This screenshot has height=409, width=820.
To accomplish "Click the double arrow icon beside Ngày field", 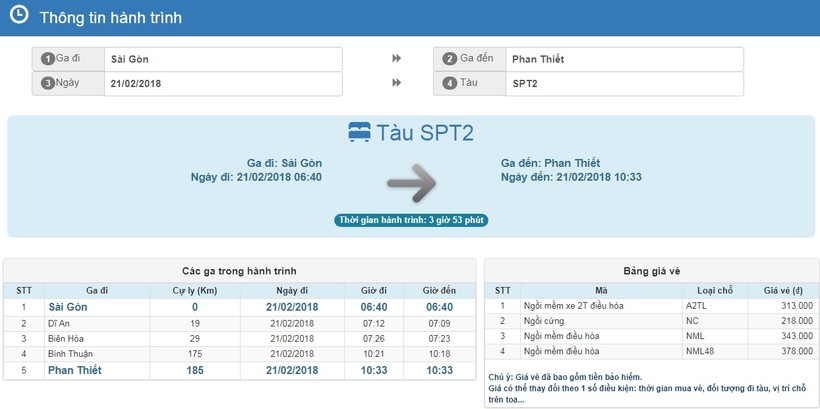I will coord(397,83).
